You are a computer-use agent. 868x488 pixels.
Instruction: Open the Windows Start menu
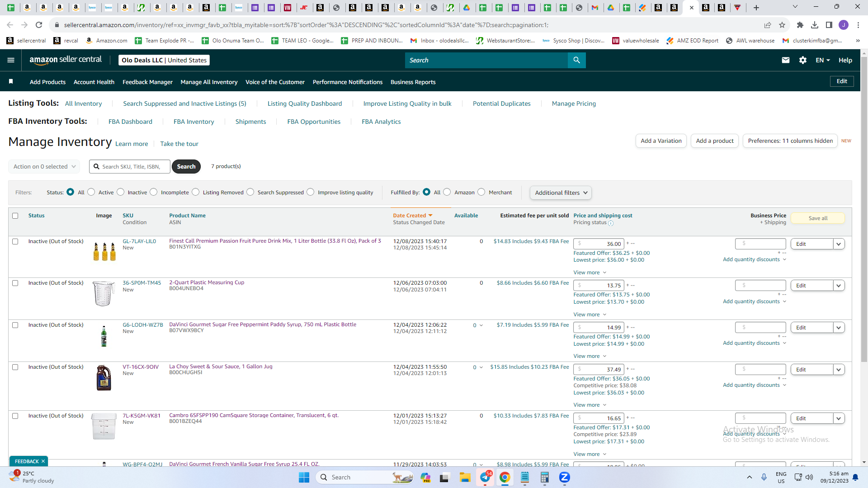tap(304, 477)
